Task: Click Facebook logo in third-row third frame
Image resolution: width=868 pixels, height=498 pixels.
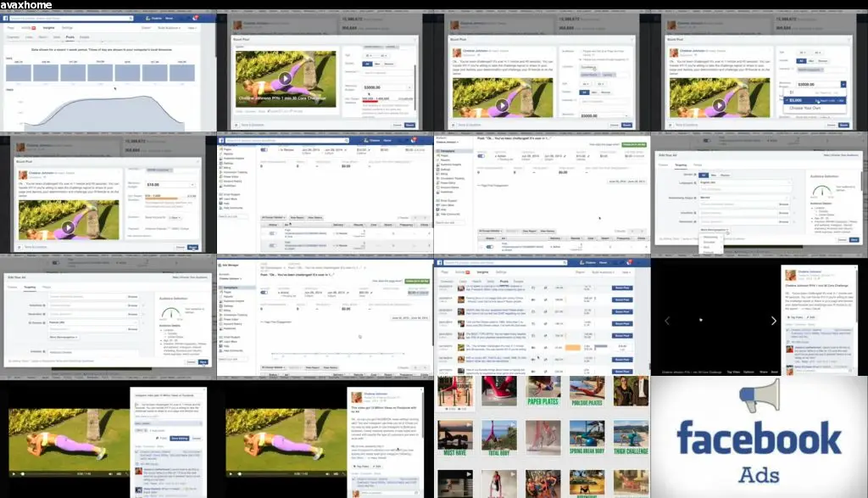Action: click(440, 262)
